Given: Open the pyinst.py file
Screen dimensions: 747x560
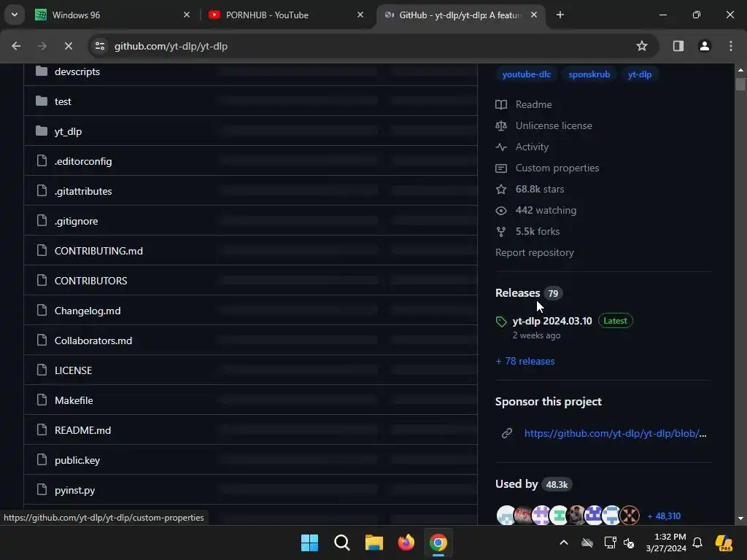Looking at the screenshot, I should click(x=75, y=490).
